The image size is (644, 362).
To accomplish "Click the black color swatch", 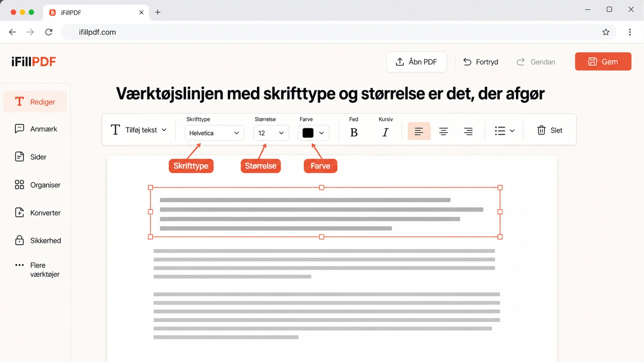I will 308,133.
